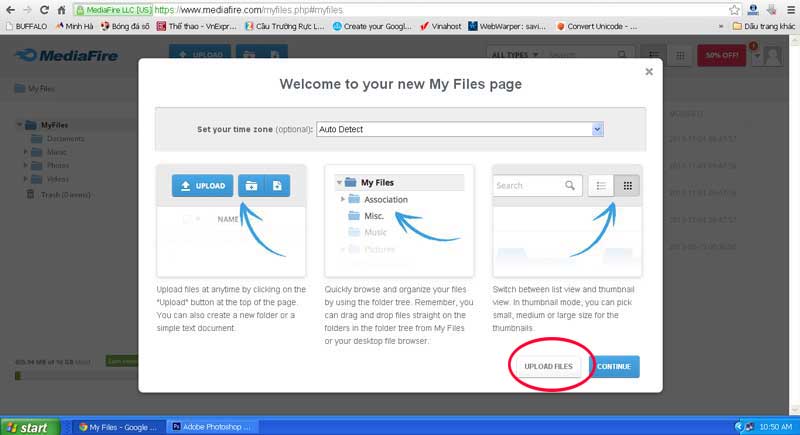Open the BUFFALO bookmark
Image resolution: width=800 pixels, height=435 pixels.
26,26
